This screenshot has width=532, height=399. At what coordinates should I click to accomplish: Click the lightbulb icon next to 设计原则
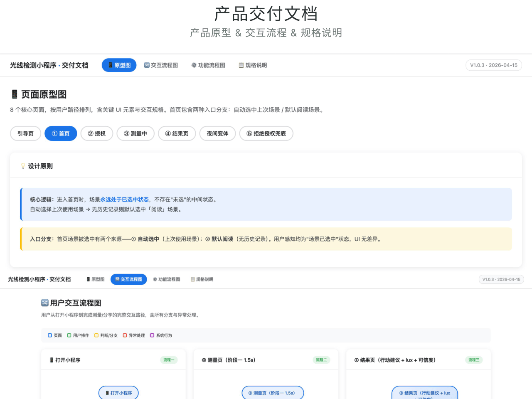pos(23,166)
